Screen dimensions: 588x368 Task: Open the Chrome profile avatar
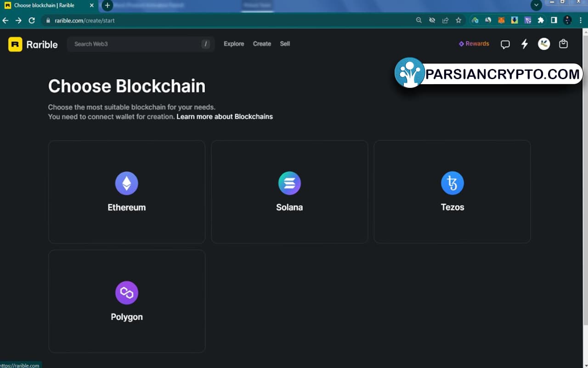click(x=567, y=20)
